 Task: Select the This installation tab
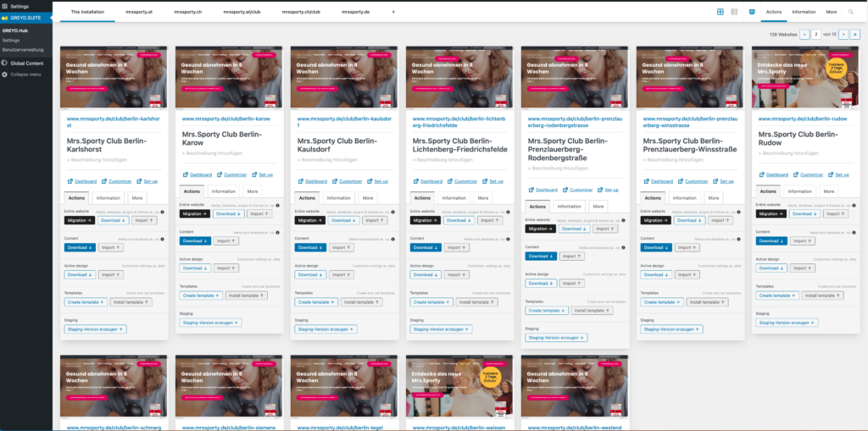[87, 12]
